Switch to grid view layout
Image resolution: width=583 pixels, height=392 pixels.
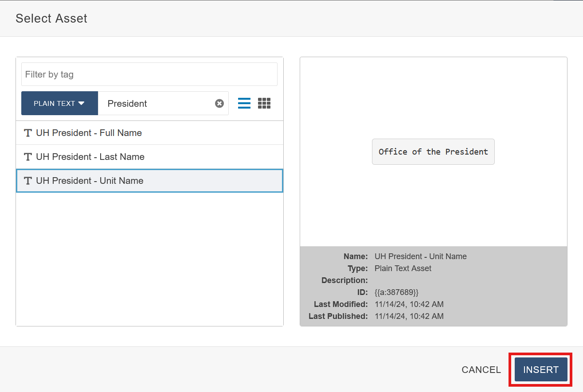tap(264, 103)
